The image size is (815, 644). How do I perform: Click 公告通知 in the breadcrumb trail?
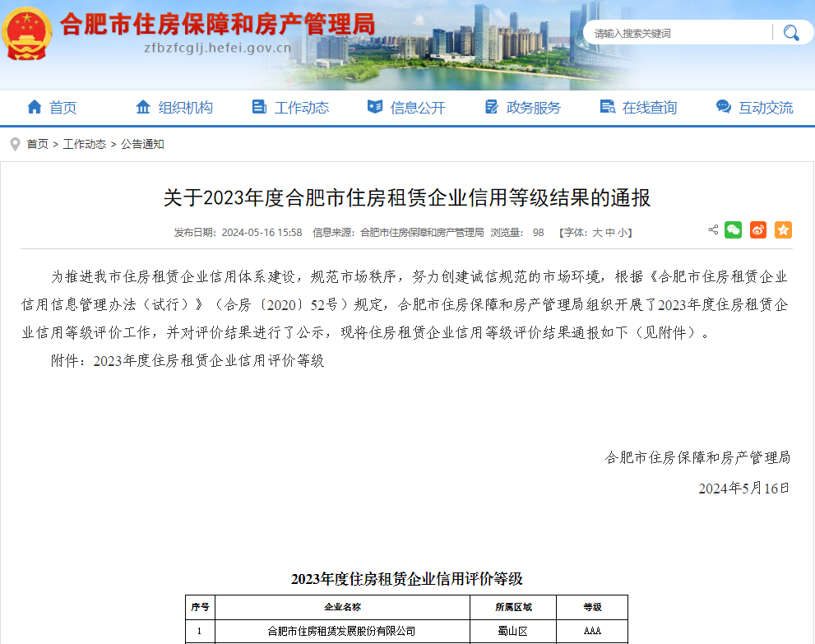click(141, 143)
